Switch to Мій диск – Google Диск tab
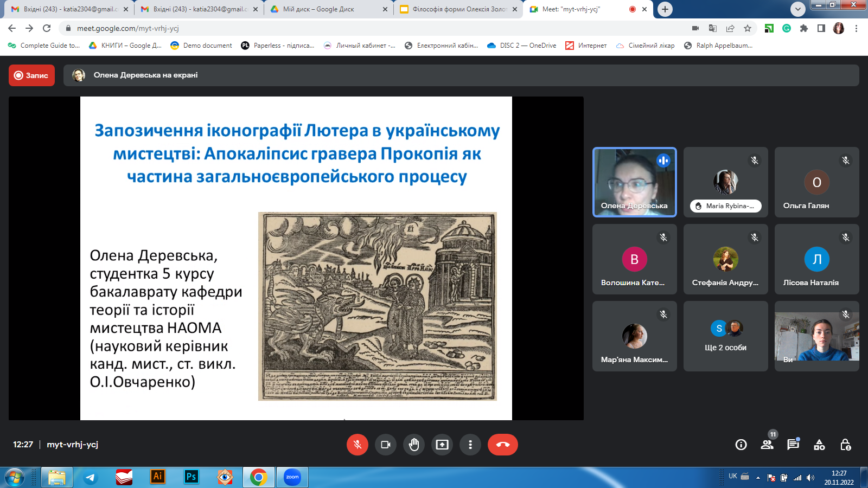Viewport: 868px width, 488px height. point(329,9)
